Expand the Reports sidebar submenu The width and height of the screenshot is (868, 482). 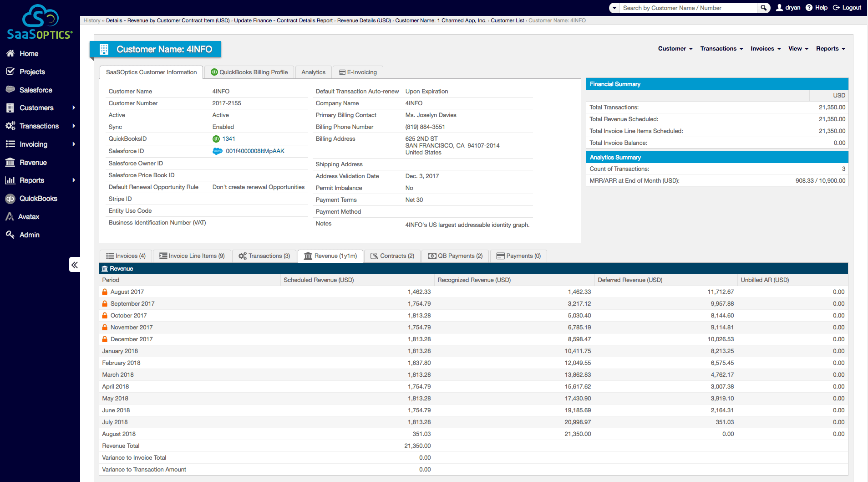pyautogui.click(x=74, y=180)
